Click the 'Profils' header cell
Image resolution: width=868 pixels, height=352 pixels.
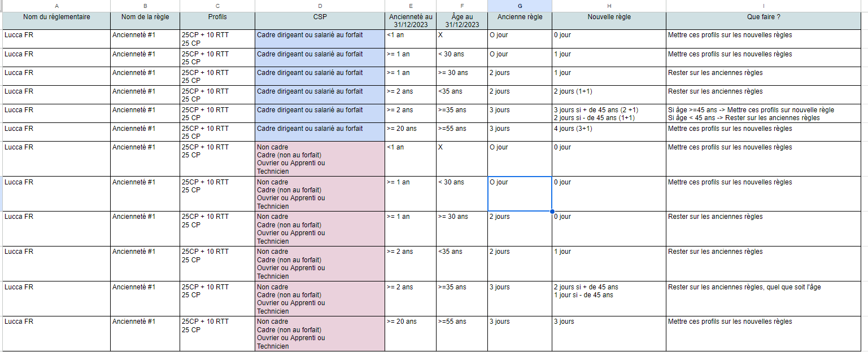pyautogui.click(x=217, y=20)
